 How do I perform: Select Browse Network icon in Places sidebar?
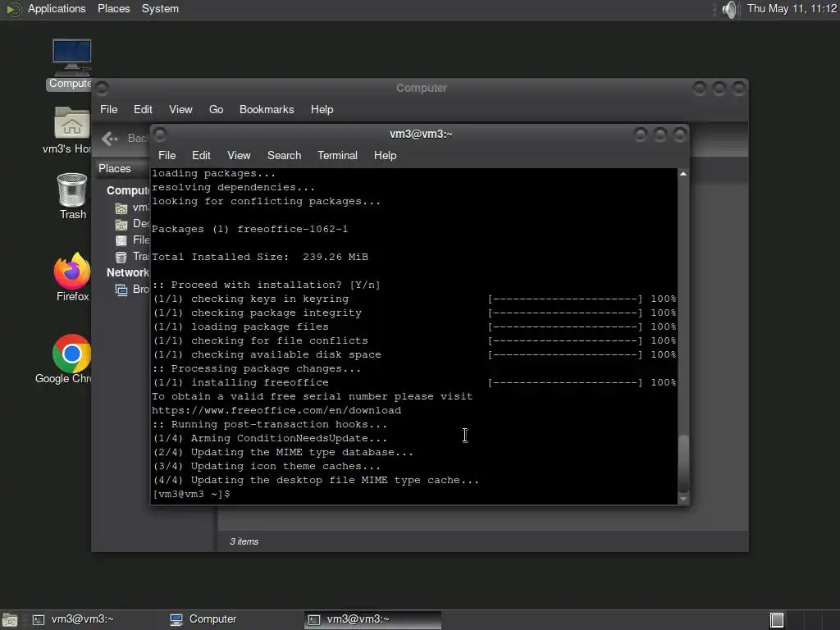pos(121,290)
